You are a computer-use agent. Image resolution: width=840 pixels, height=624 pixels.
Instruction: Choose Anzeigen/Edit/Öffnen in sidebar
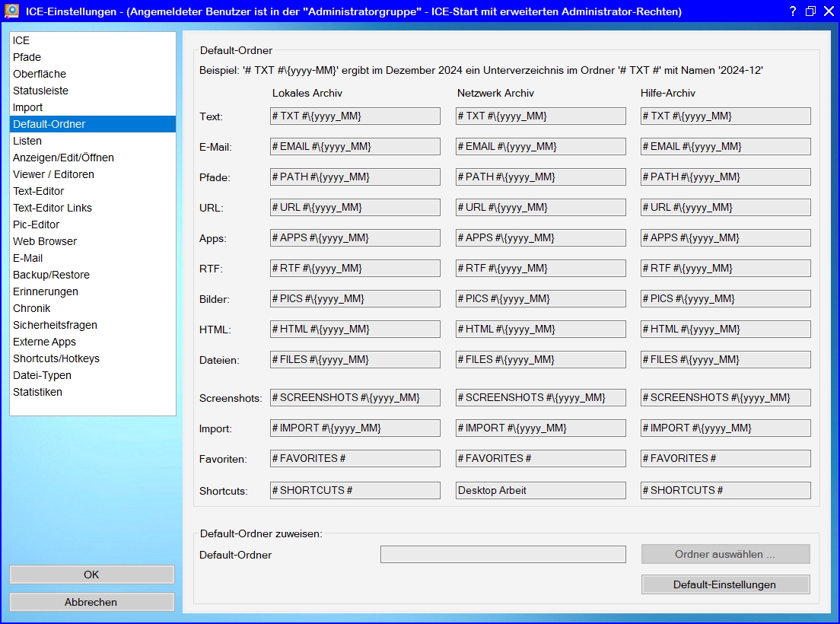click(93, 158)
